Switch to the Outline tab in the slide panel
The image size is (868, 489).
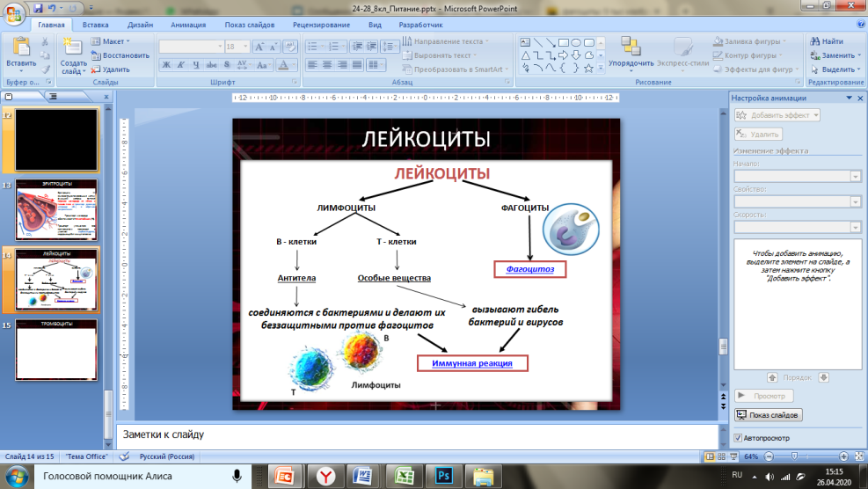[x=51, y=96]
